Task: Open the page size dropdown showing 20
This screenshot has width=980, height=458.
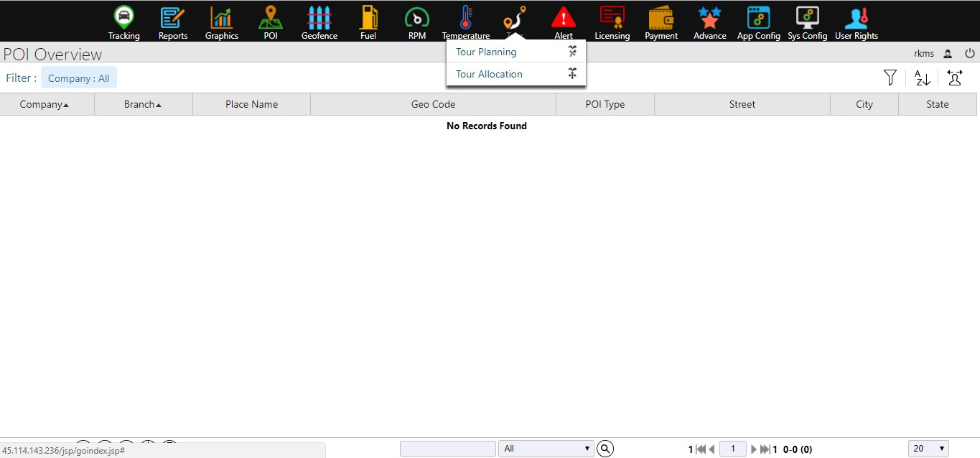Action: 928,449
